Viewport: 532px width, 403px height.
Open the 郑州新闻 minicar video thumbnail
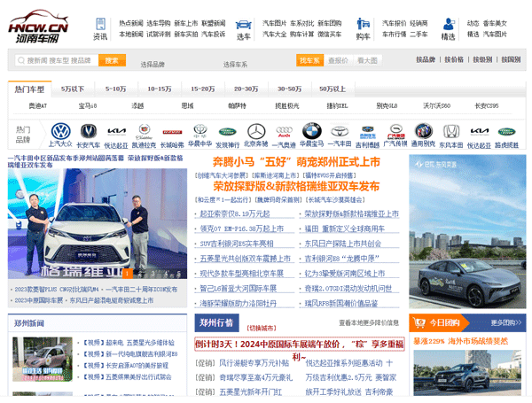43,360
